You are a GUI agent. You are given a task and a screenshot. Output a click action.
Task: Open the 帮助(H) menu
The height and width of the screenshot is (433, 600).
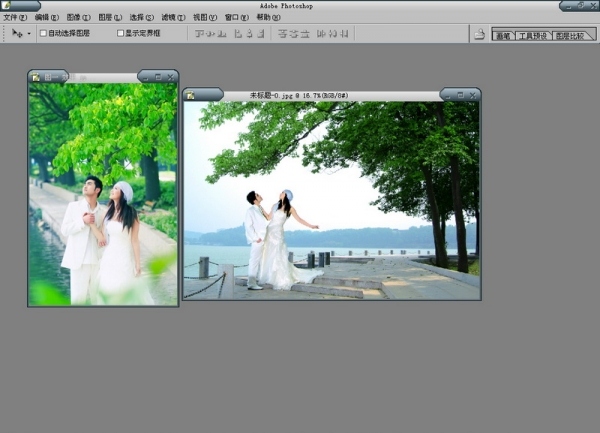[269, 17]
